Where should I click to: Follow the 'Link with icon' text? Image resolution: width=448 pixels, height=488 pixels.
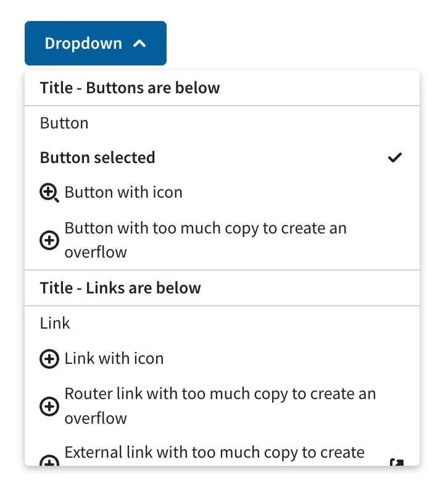point(114,358)
